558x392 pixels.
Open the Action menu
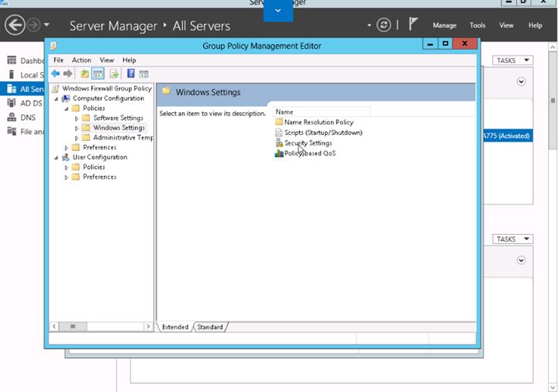tap(81, 60)
